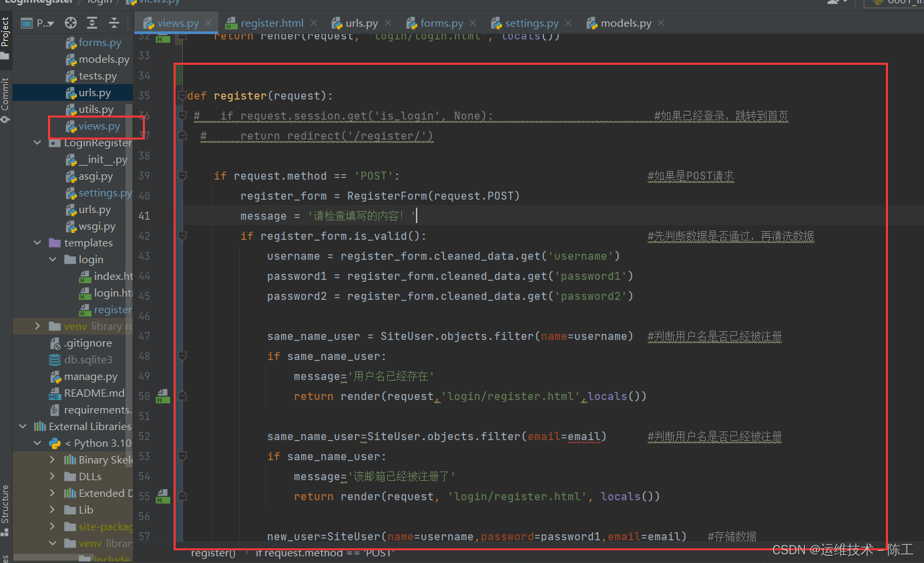Viewport: 924px width, 563px height.
Task: Click the HTML gutter icon on line 55
Action: (163, 496)
